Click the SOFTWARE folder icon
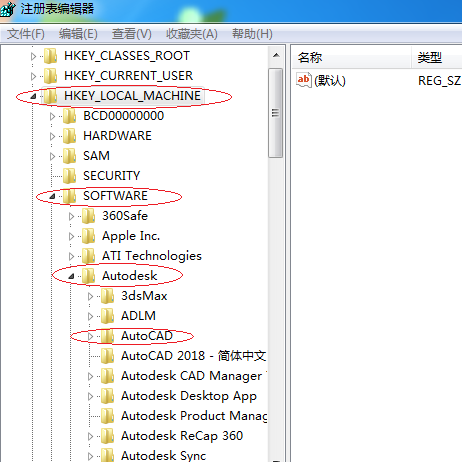Viewport: 462px width, 462px height. click(x=70, y=196)
